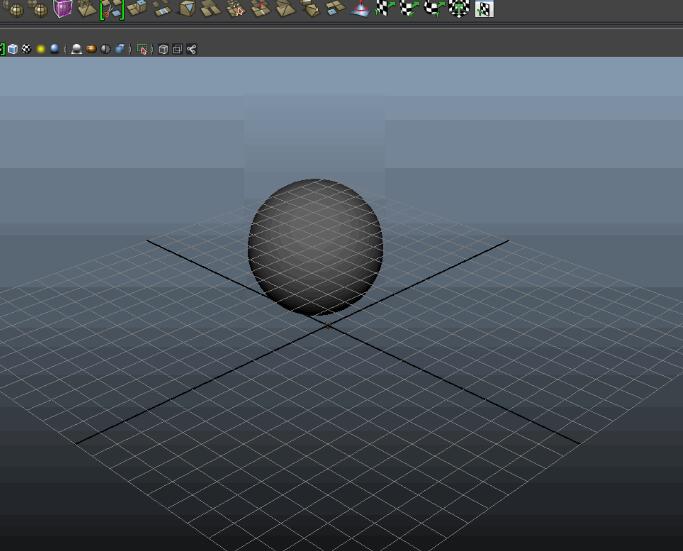Enable ambient occlusion white dome icon
The height and width of the screenshot is (551, 683).
point(76,48)
